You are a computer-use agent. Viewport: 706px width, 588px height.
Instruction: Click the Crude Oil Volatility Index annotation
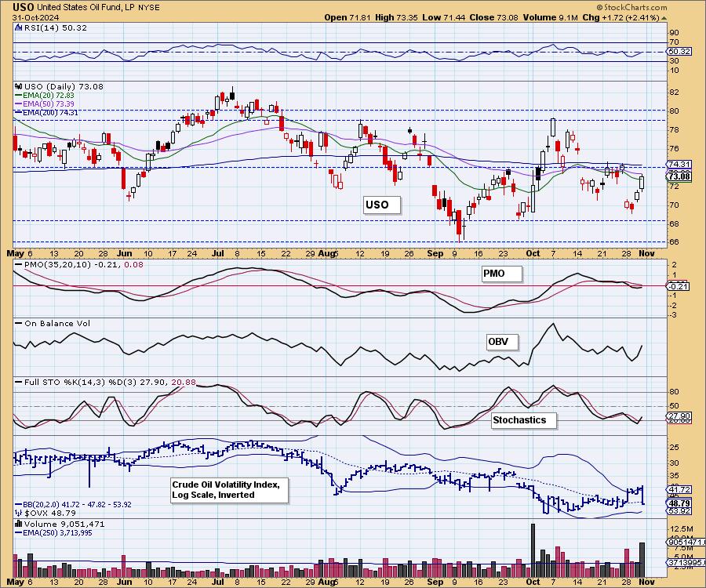coord(229,490)
